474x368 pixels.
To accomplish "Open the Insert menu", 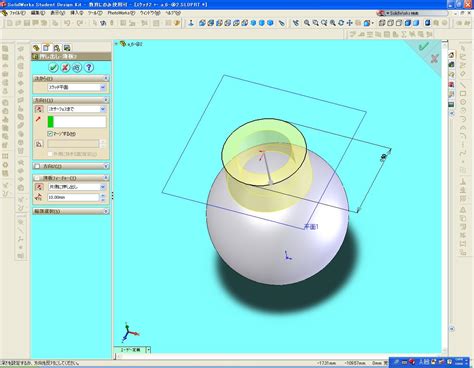I will 77,13.
